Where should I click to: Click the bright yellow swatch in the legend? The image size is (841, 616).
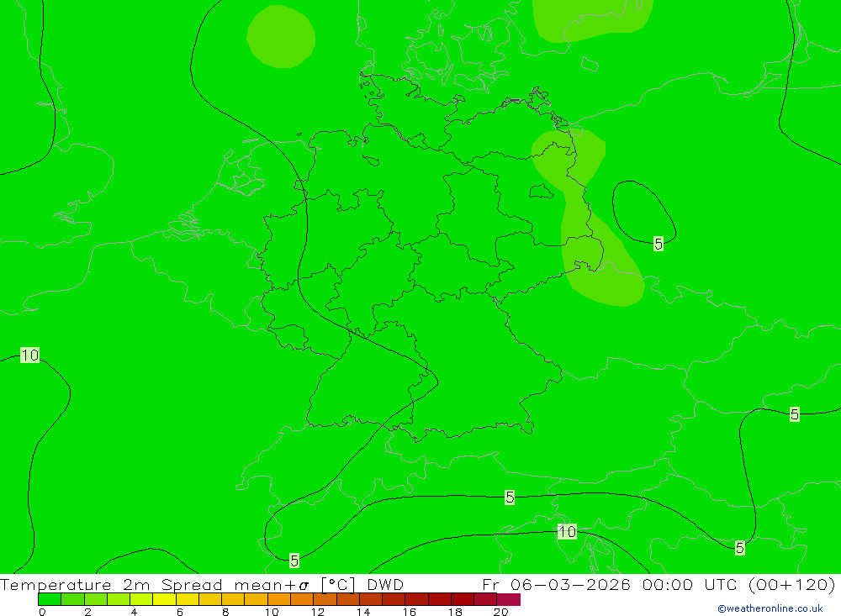[x=164, y=599]
